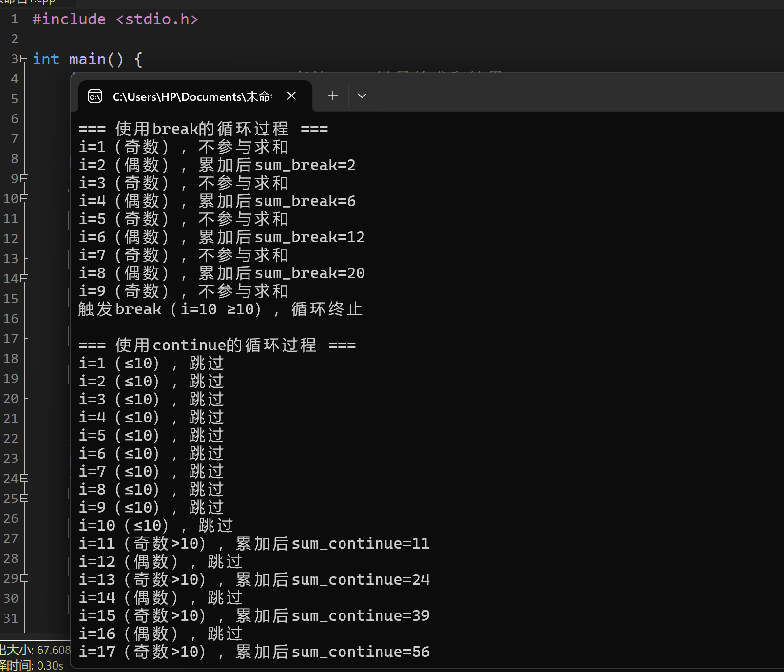
Task: Open a new terminal tab with plus
Action: pyautogui.click(x=333, y=96)
